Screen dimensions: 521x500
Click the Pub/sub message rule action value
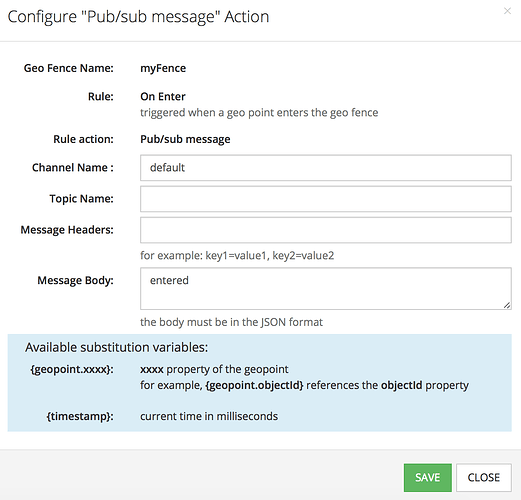[x=185, y=139]
